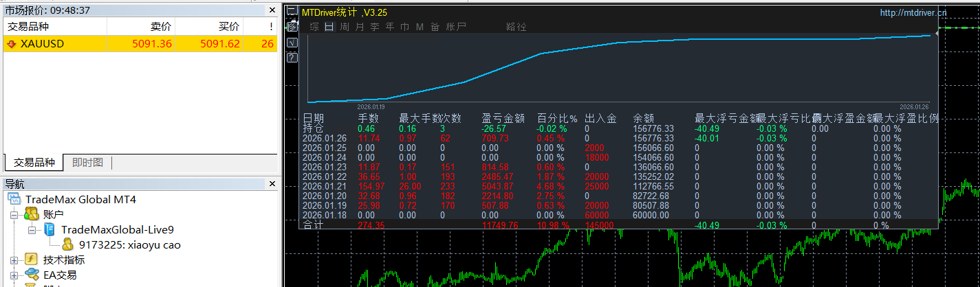Select the XAUUSD symbol name

point(42,44)
